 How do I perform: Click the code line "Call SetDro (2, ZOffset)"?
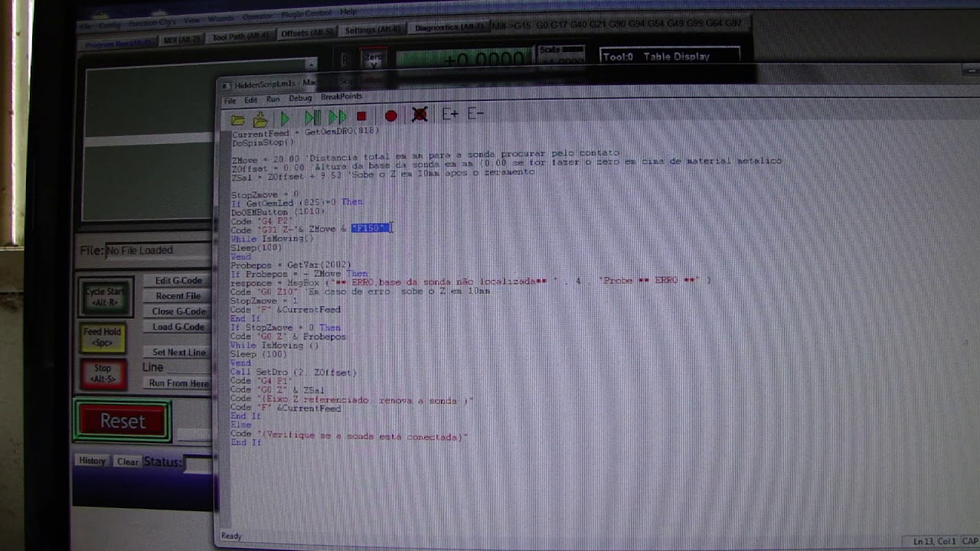pos(294,373)
